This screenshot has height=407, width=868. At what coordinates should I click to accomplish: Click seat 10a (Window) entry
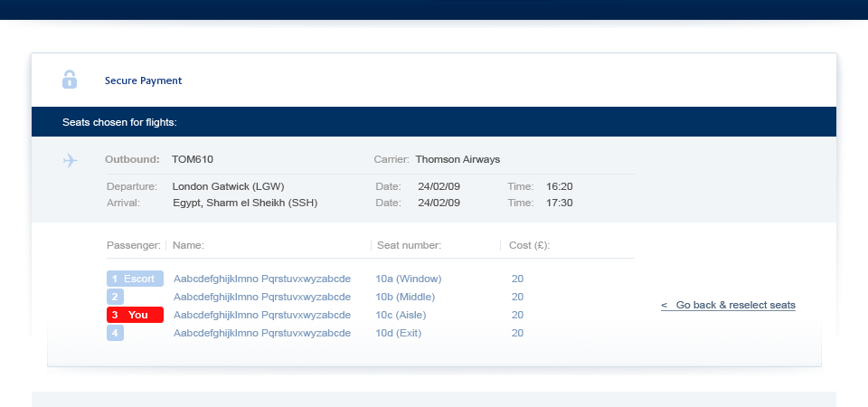pos(408,279)
